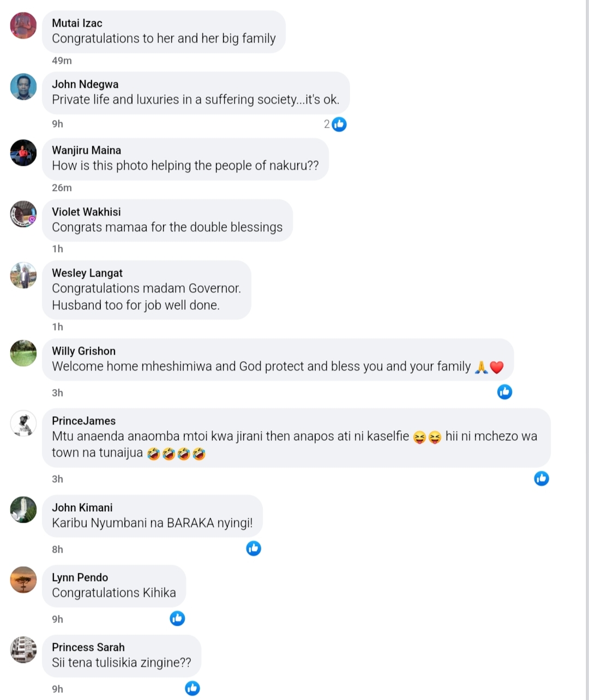Click like reaction on Lynn Pendo's comment
The width and height of the screenshot is (589, 700).
click(x=177, y=618)
